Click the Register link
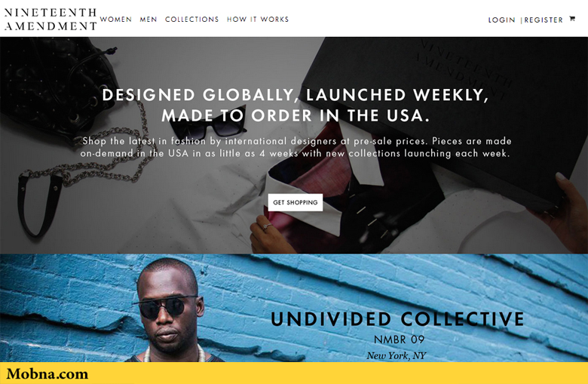Screen dimensions: 588x384 pyautogui.click(x=544, y=20)
